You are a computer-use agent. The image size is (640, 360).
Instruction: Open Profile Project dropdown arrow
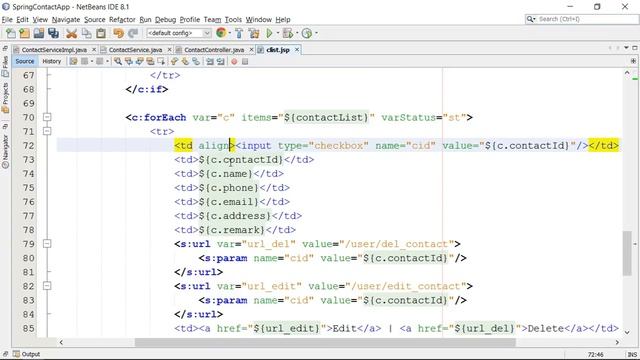click(316, 33)
